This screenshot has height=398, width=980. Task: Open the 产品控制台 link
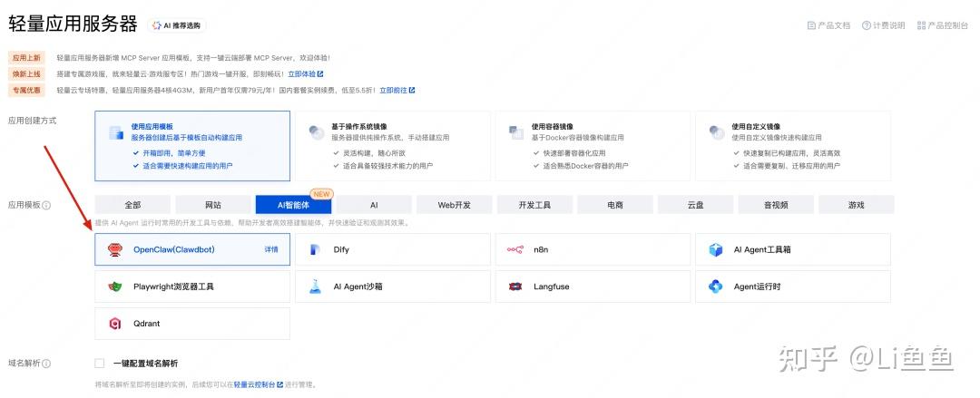tap(943, 25)
